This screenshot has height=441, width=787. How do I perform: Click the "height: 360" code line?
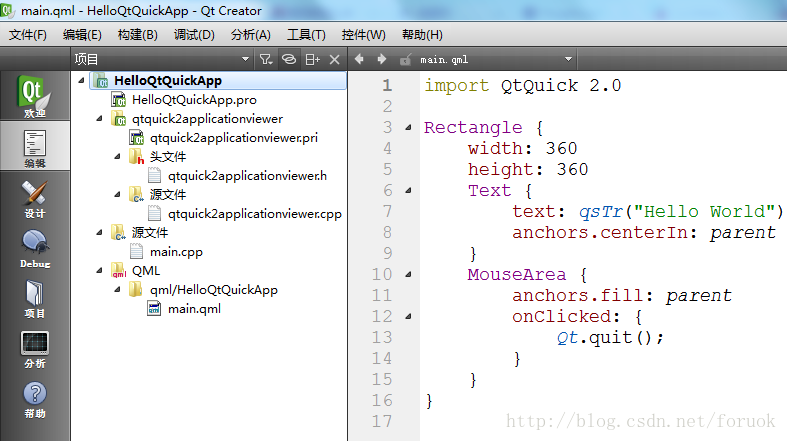[528, 170]
